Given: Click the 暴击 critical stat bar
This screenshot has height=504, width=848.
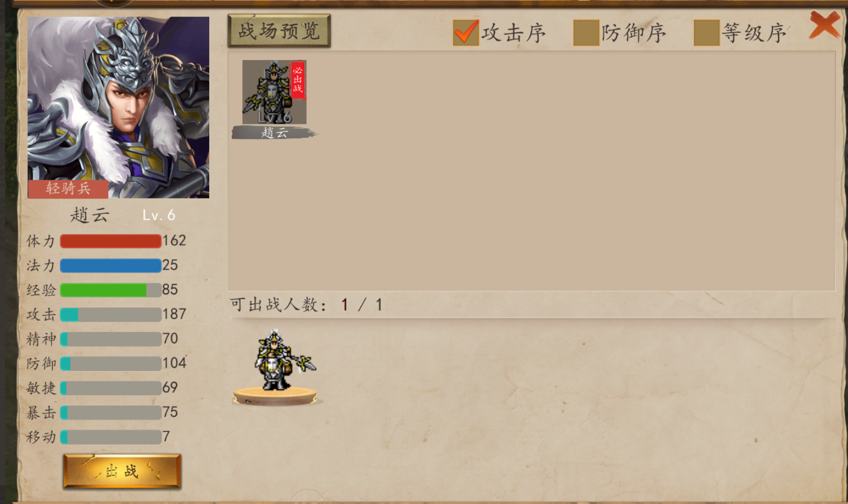Looking at the screenshot, I should point(110,412).
